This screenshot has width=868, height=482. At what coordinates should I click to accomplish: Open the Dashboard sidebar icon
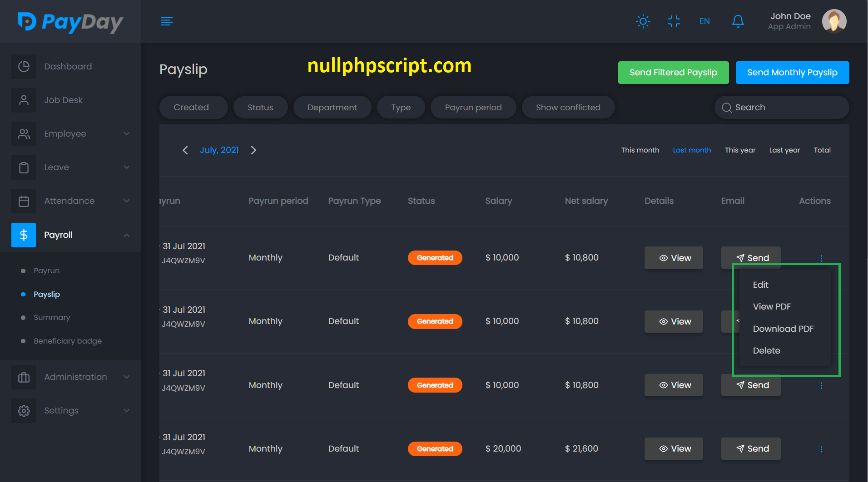(x=24, y=67)
